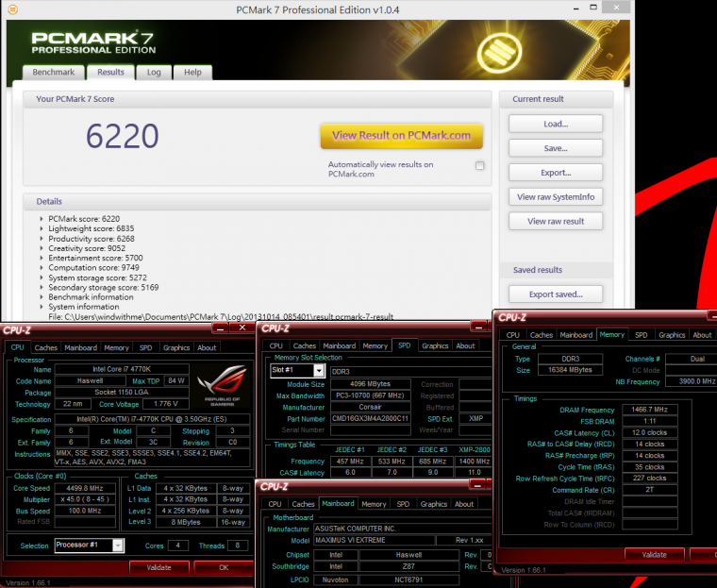Viewport: 717px width, 588px height.
Task: Minimize the CPU-Z SPD window
Action: (478, 327)
